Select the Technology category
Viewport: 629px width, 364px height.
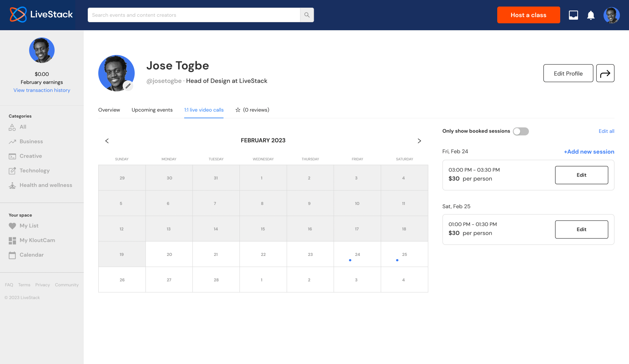pos(35,170)
